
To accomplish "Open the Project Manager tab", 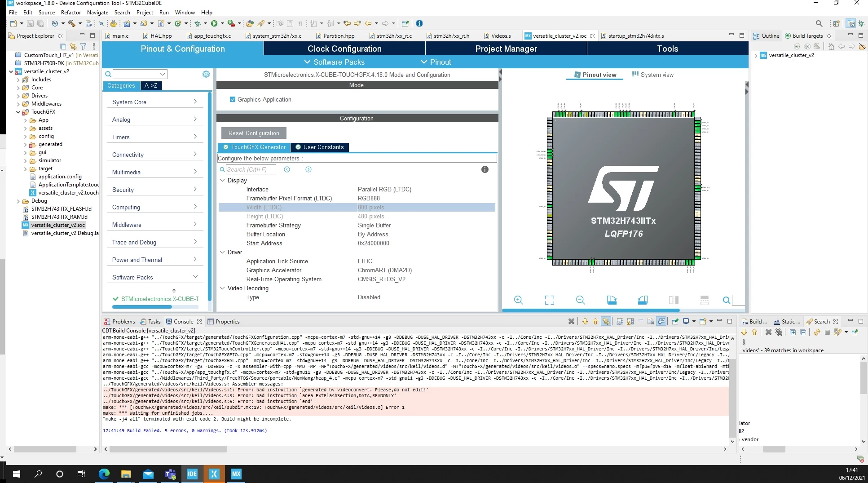I will (506, 49).
